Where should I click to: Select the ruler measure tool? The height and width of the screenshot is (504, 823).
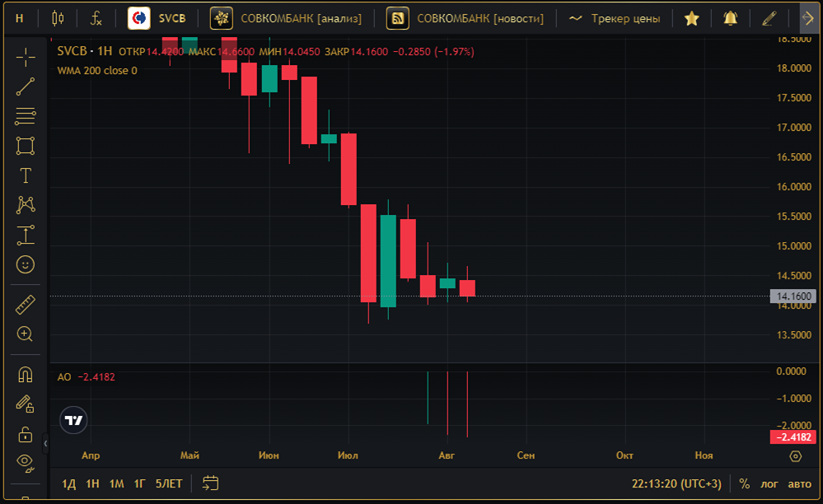[x=26, y=305]
